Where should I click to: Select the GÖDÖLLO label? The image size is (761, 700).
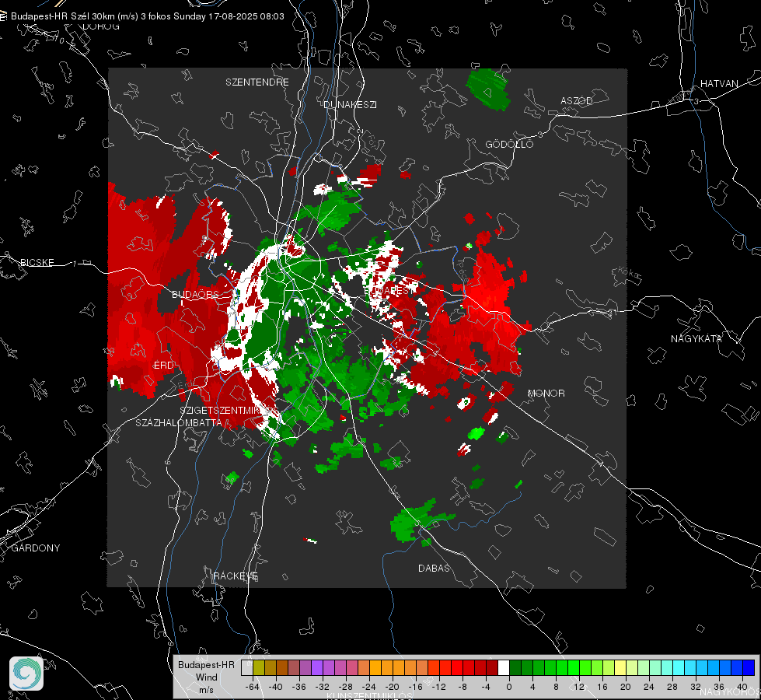pyautogui.click(x=509, y=144)
